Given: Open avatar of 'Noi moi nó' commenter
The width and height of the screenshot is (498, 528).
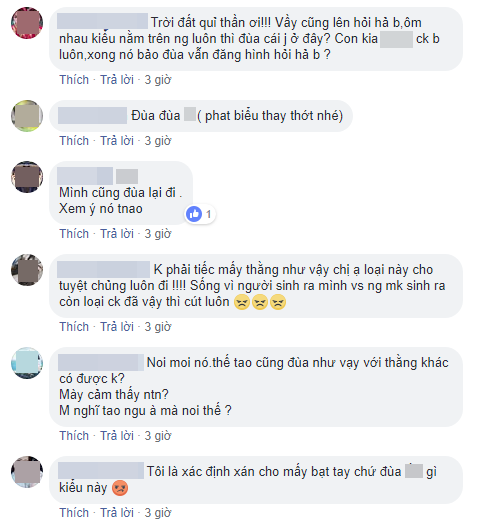Looking at the screenshot, I should pos(27,363).
